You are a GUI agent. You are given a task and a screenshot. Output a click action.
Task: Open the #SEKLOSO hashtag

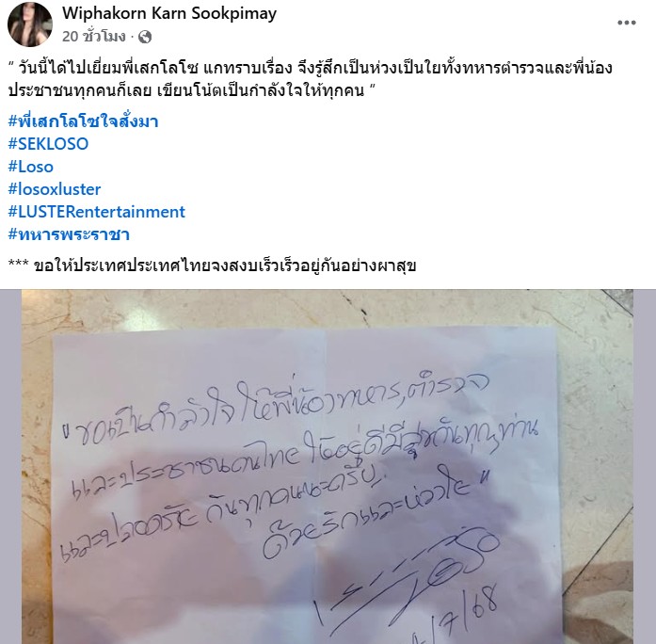click(x=49, y=144)
